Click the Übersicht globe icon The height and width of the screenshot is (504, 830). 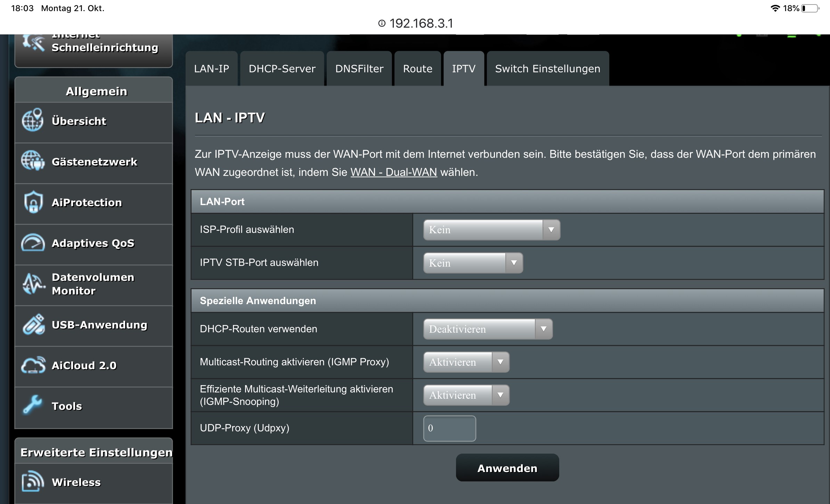pos(33,121)
